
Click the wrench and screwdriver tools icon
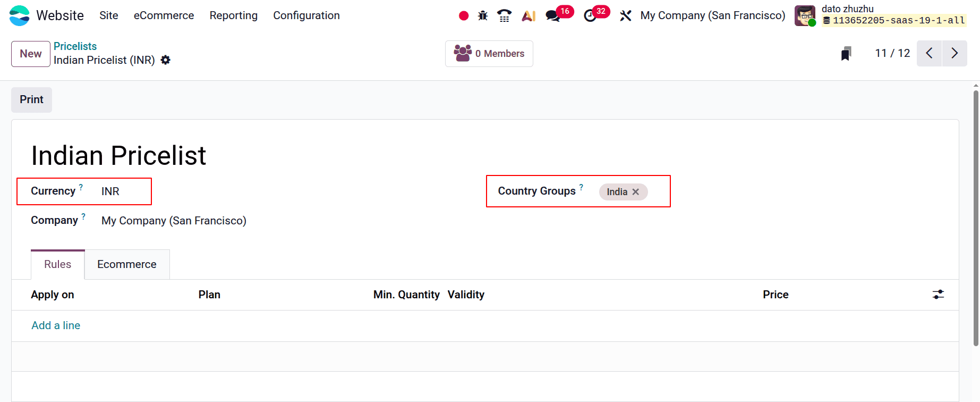tap(626, 16)
